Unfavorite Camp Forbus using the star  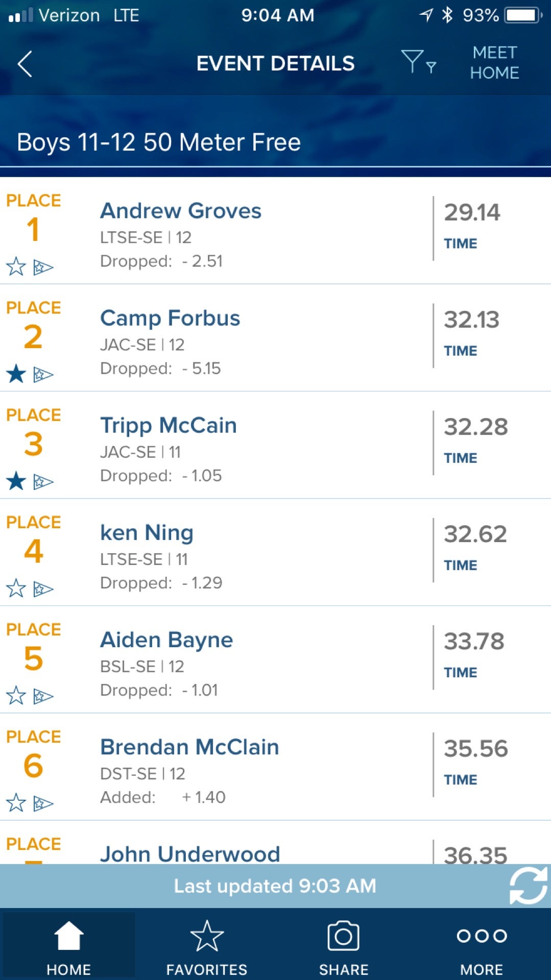point(16,374)
